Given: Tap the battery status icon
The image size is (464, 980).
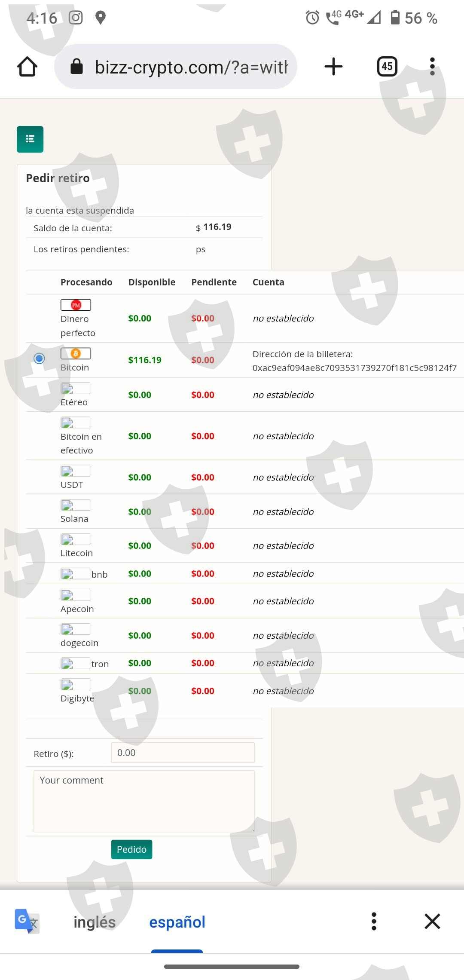Looking at the screenshot, I should click(x=395, y=18).
